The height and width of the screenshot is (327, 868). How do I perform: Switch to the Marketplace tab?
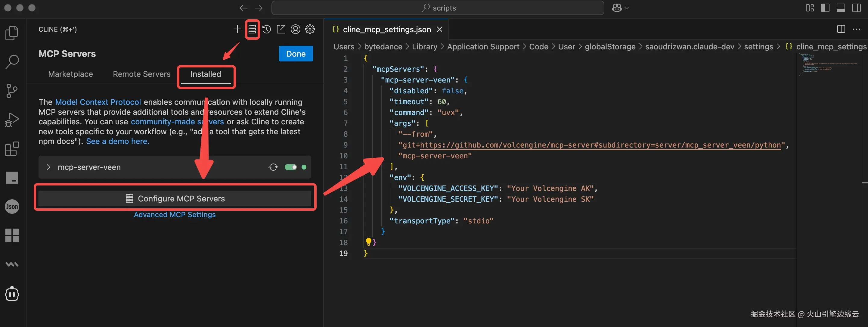tap(70, 74)
